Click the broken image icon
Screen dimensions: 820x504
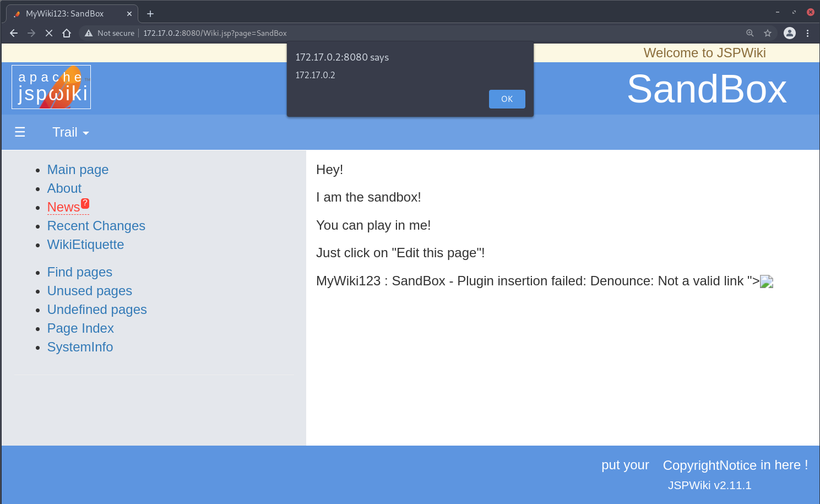(x=767, y=282)
